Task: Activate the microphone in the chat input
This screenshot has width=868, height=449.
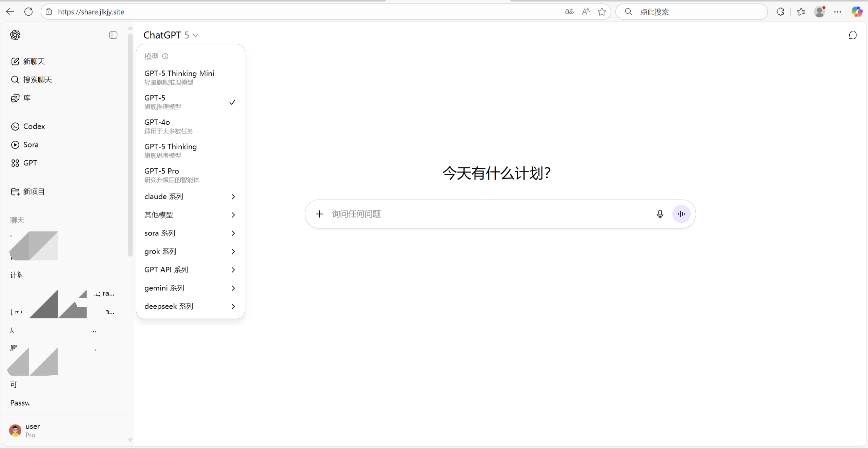Action: point(660,214)
